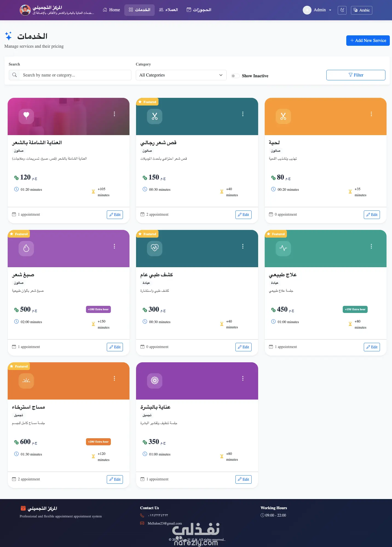Go to the Home nav item
The height and width of the screenshot is (547, 392).
tap(111, 10)
